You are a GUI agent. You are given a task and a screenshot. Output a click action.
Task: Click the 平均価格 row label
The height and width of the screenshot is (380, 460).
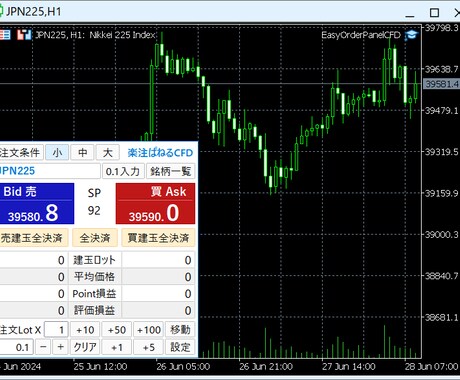coord(95,277)
